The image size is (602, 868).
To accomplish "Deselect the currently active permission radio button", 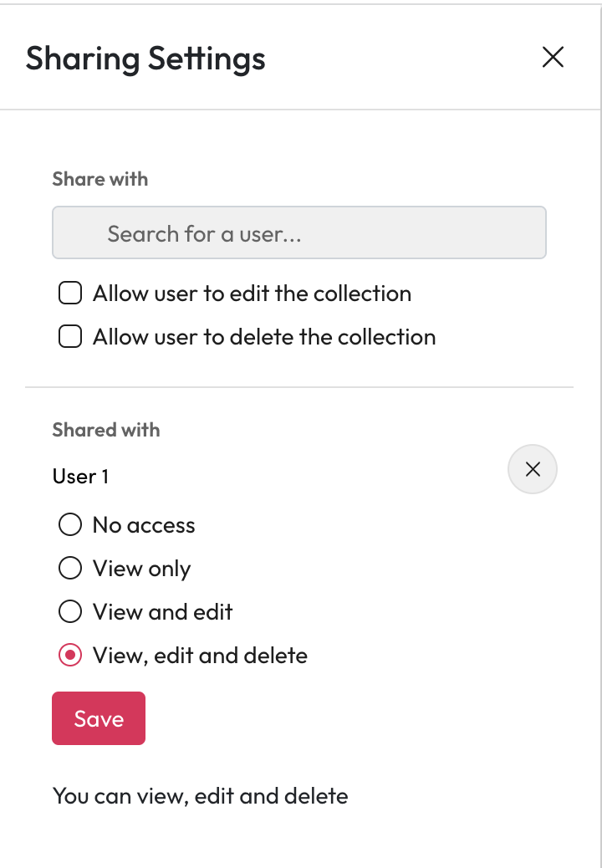I will 70,656.
